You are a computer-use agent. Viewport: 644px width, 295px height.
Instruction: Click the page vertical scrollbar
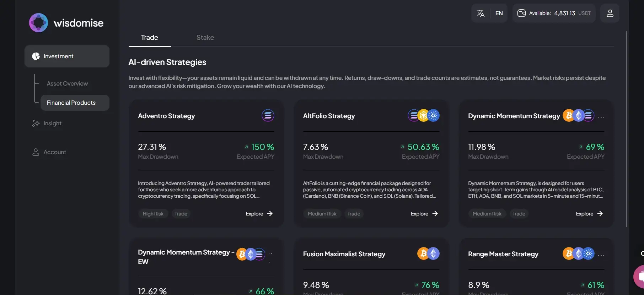point(626,128)
